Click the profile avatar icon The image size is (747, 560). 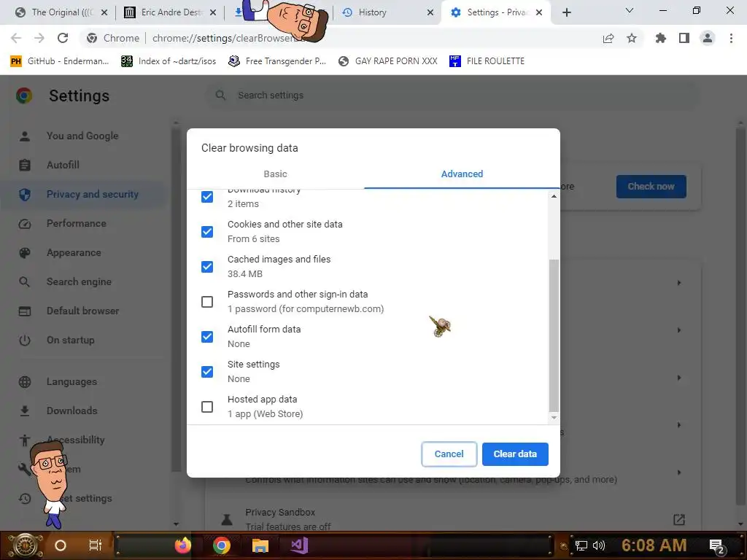coord(708,38)
